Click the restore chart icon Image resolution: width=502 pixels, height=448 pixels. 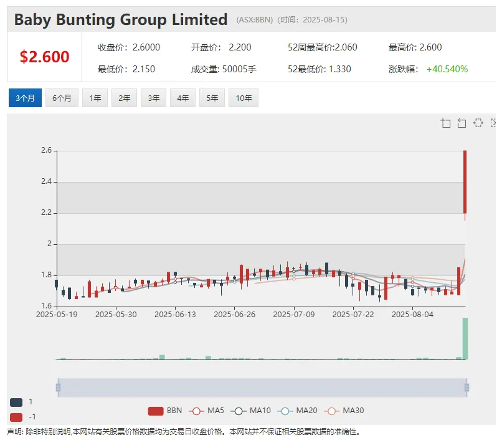(x=478, y=123)
